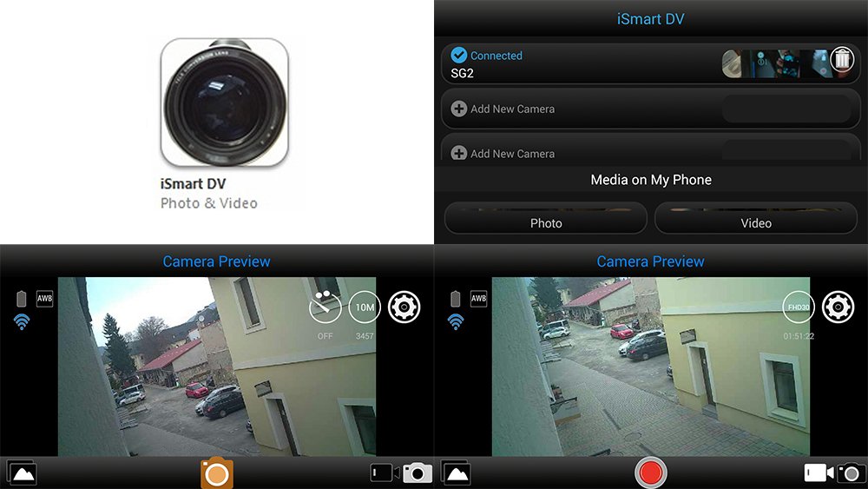Switch to photo mode in right preview
Screen dimensions: 868x489
(x=852, y=472)
